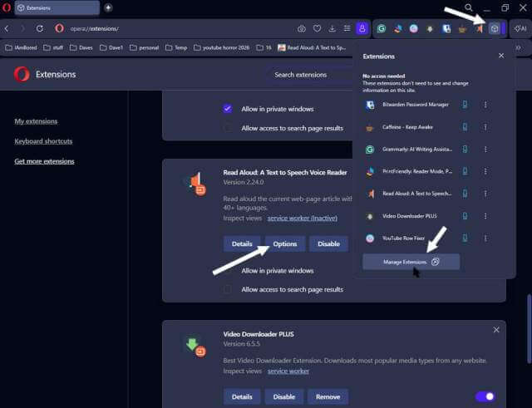Screen dimensions: 532x408
Task: Click the Bitwarden toolbar icon
Action: [x=446, y=29]
